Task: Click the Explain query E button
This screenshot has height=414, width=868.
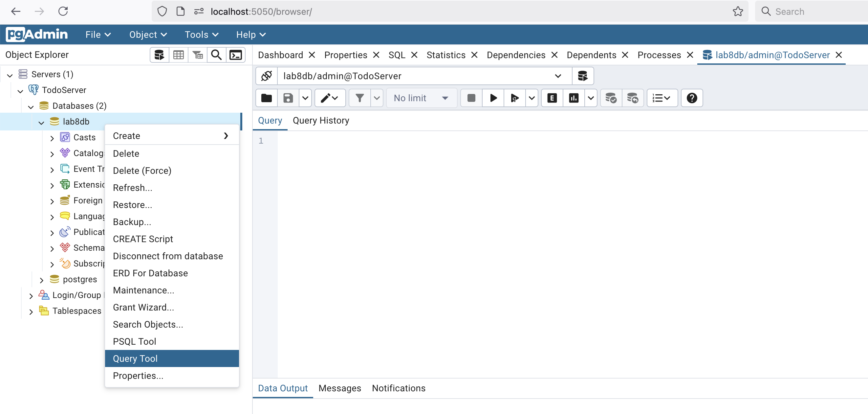Action: click(x=552, y=98)
